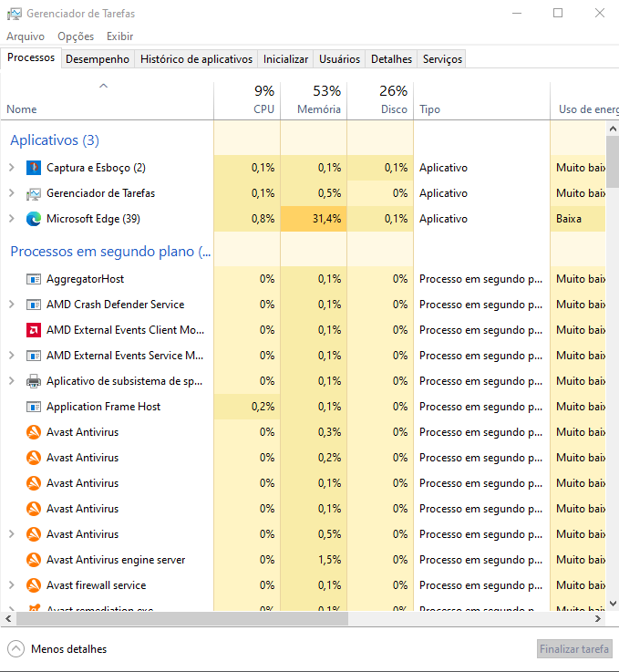Click Menos detalhes link
Screen dimensions: 619x672
coord(68,649)
